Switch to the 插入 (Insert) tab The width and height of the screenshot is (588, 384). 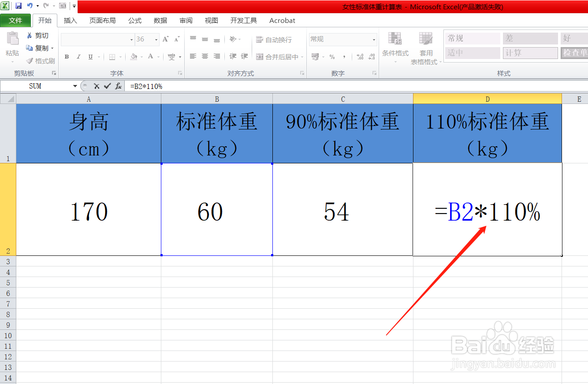71,21
